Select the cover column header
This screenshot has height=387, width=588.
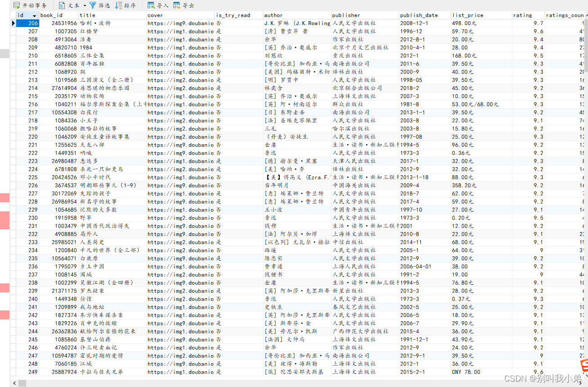click(x=181, y=15)
